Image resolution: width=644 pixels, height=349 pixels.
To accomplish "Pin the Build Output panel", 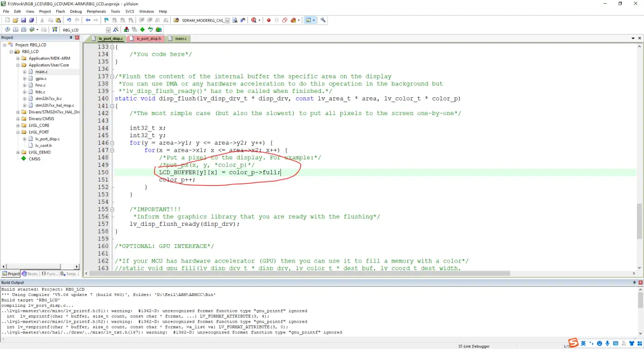I will [634, 283].
